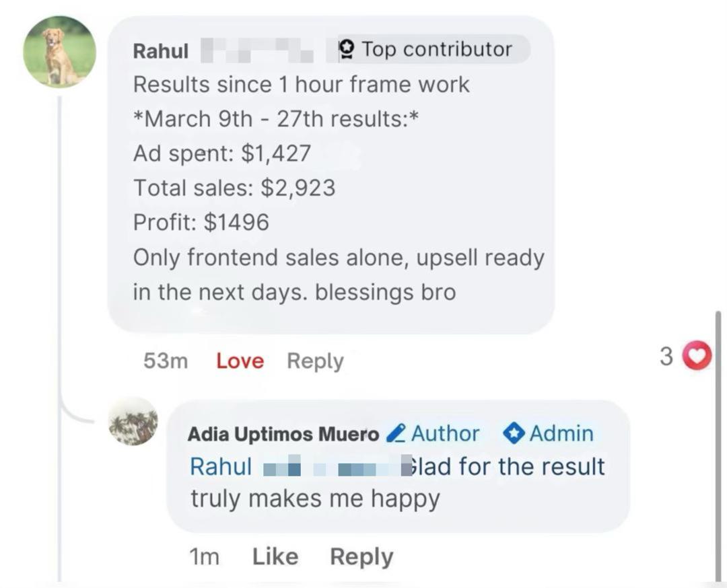Open Rahul's dog profile picture

tap(59, 48)
